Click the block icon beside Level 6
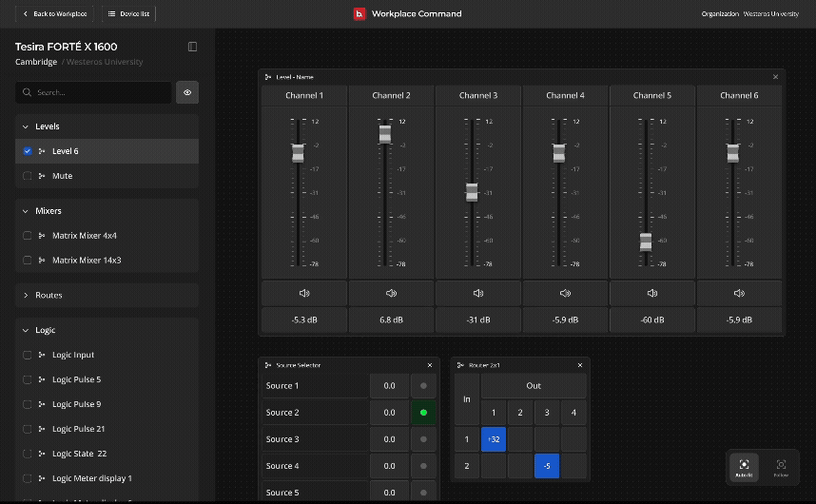 42,151
